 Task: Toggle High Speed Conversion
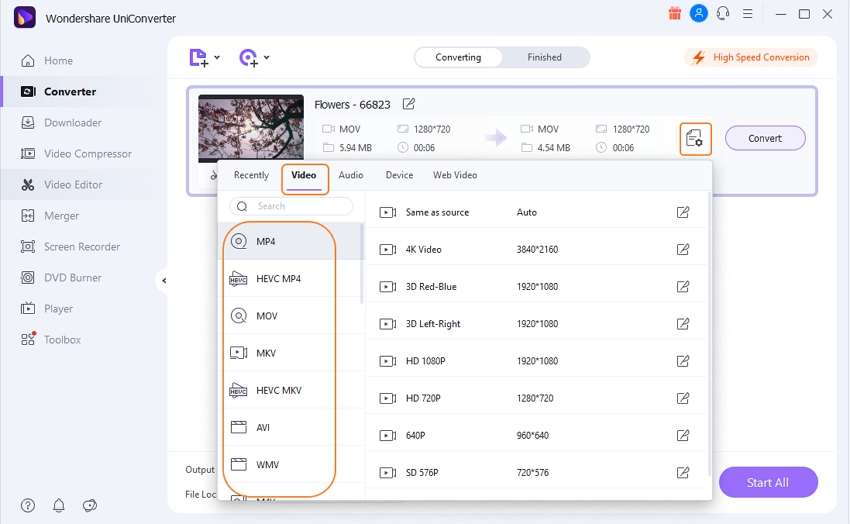coord(751,57)
